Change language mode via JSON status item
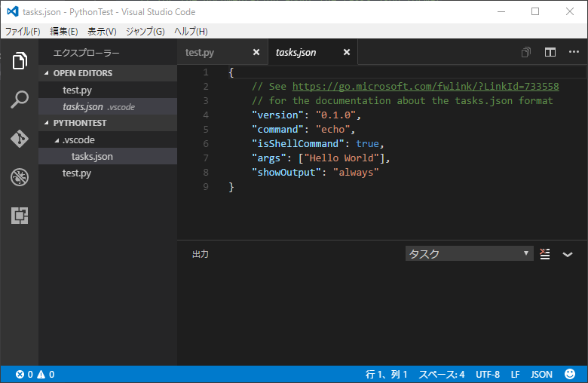The height and width of the screenshot is (383, 588). point(541,375)
